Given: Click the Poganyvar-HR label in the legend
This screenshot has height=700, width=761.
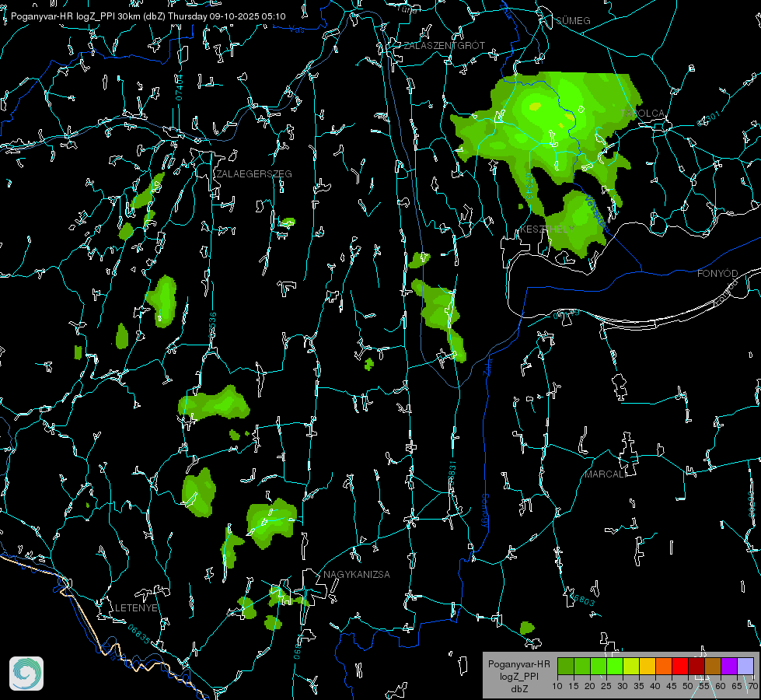Looking at the screenshot, I should 518,664.
